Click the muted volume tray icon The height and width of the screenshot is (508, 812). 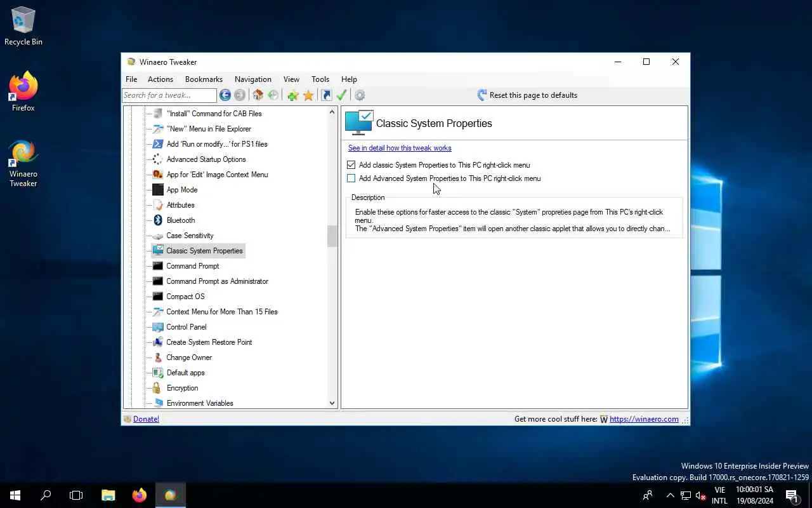click(x=701, y=495)
